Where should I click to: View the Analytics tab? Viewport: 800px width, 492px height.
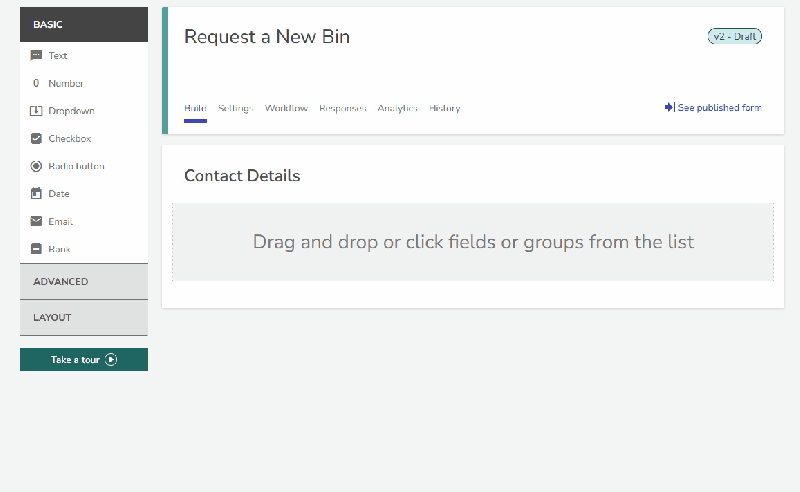pyautogui.click(x=397, y=108)
